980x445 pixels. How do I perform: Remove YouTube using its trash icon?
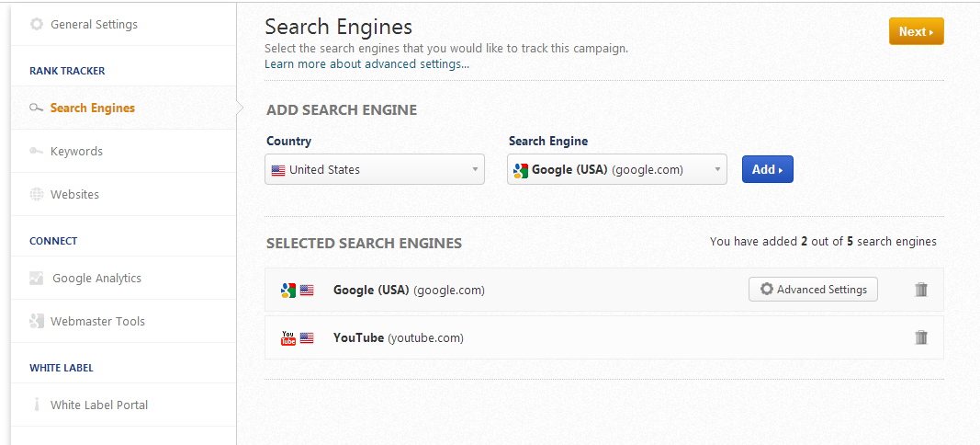921,337
